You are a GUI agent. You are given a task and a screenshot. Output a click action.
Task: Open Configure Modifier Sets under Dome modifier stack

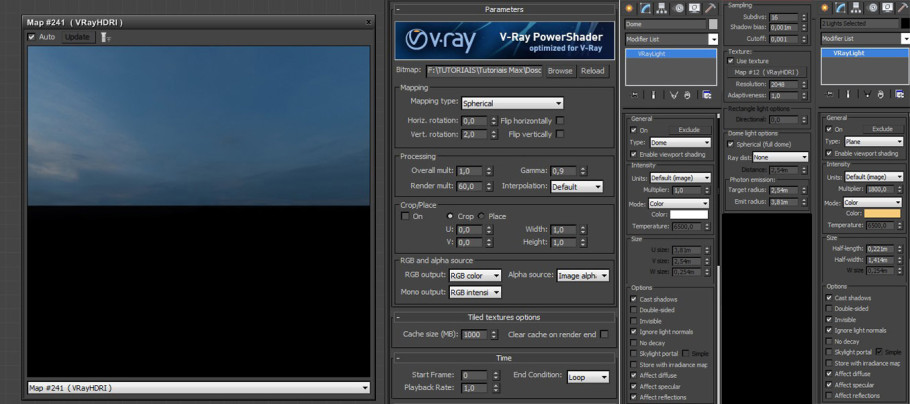[x=706, y=95]
